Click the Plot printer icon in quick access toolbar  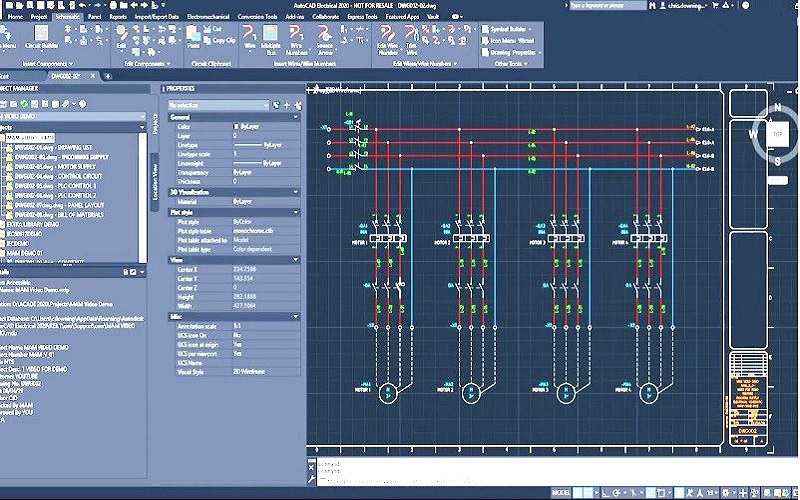click(114, 5)
